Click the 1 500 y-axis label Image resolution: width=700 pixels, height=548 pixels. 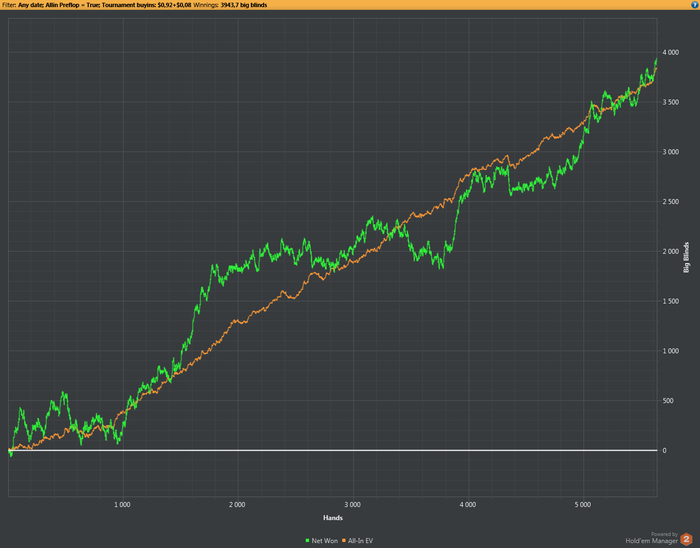point(671,301)
